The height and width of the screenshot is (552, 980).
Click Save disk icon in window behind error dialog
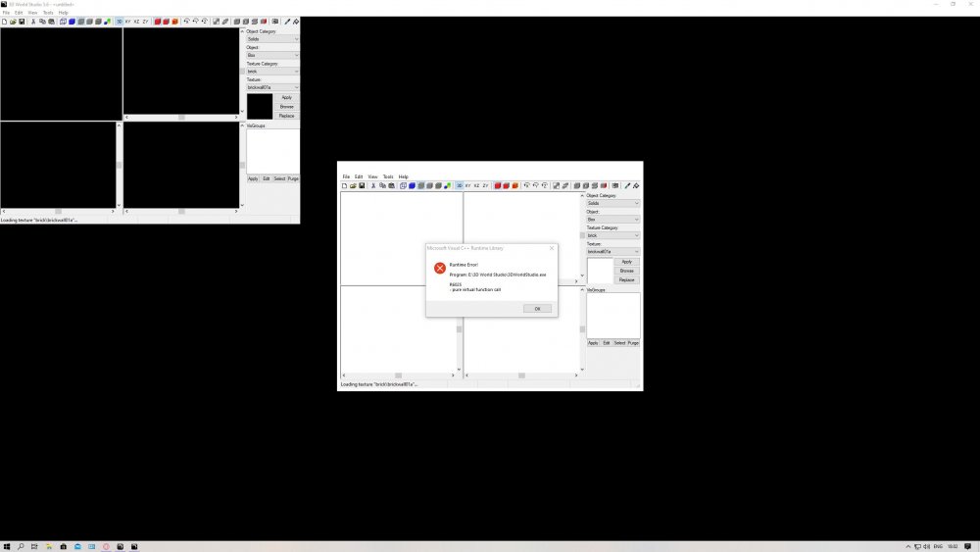pyautogui.click(x=362, y=185)
